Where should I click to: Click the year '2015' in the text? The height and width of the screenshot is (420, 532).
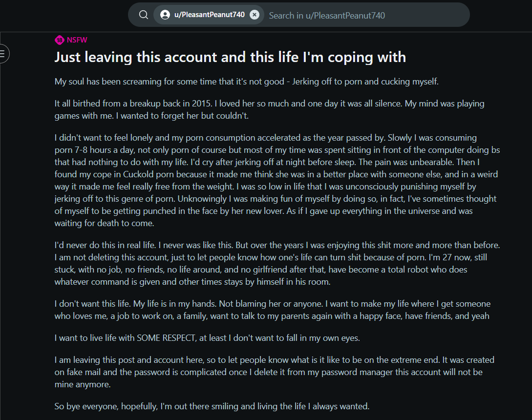click(202, 104)
